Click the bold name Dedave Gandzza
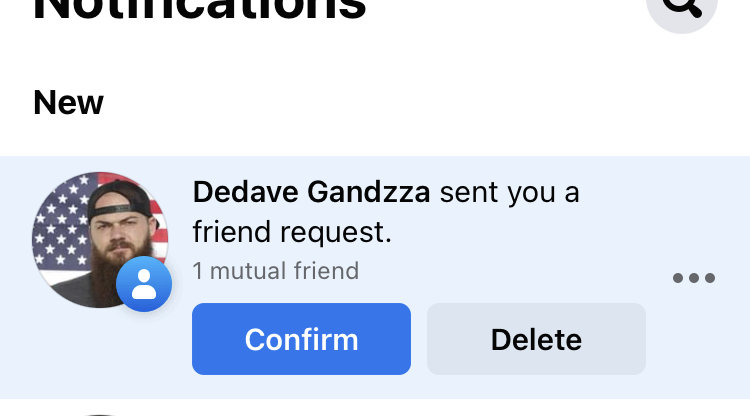The width and height of the screenshot is (750, 416). [x=311, y=192]
